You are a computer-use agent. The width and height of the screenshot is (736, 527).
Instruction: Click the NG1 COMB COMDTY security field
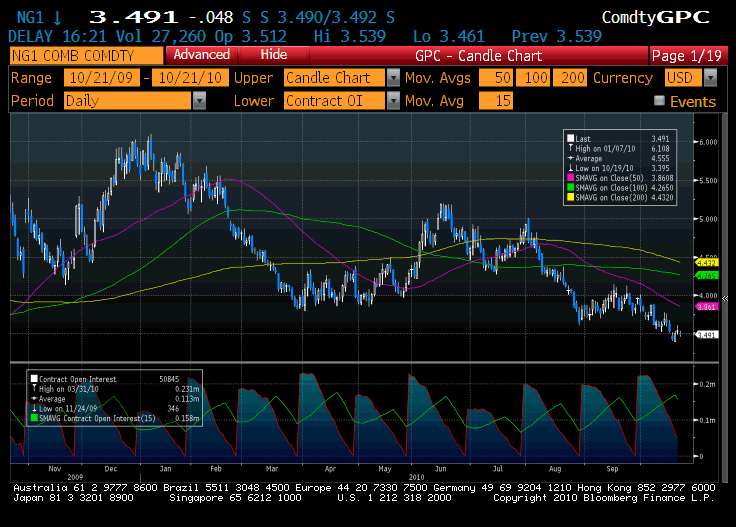(x=83, y=56)
